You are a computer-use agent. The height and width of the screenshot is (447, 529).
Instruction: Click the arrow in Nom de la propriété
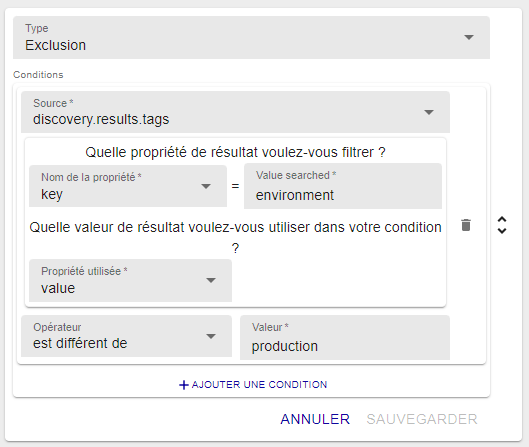click(206, 186)
